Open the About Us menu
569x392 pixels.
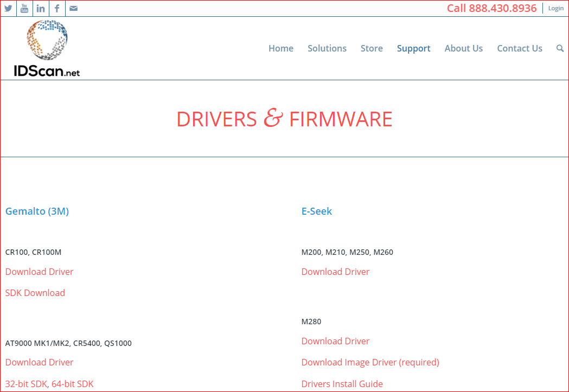click(x=463, y=48)
